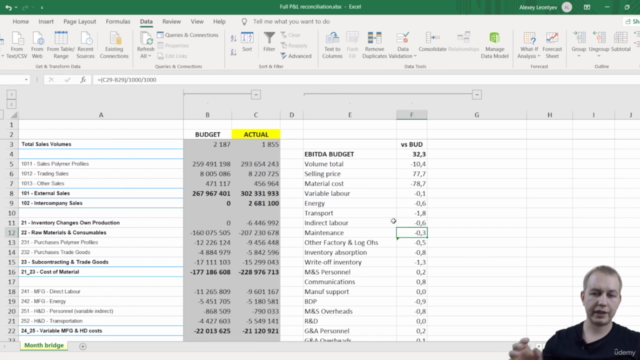Show outline level 1
640x360 pixels.
point(11,94)
